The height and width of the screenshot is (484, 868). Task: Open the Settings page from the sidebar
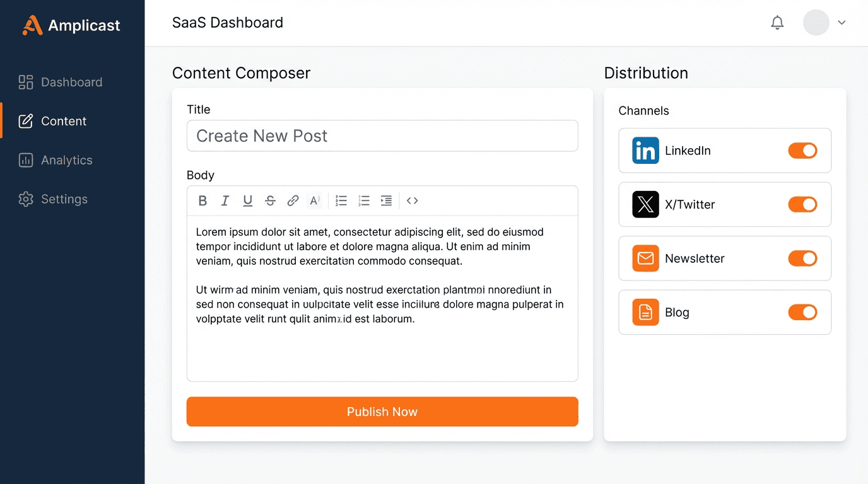pyautogui.click(x=64, y=199)
